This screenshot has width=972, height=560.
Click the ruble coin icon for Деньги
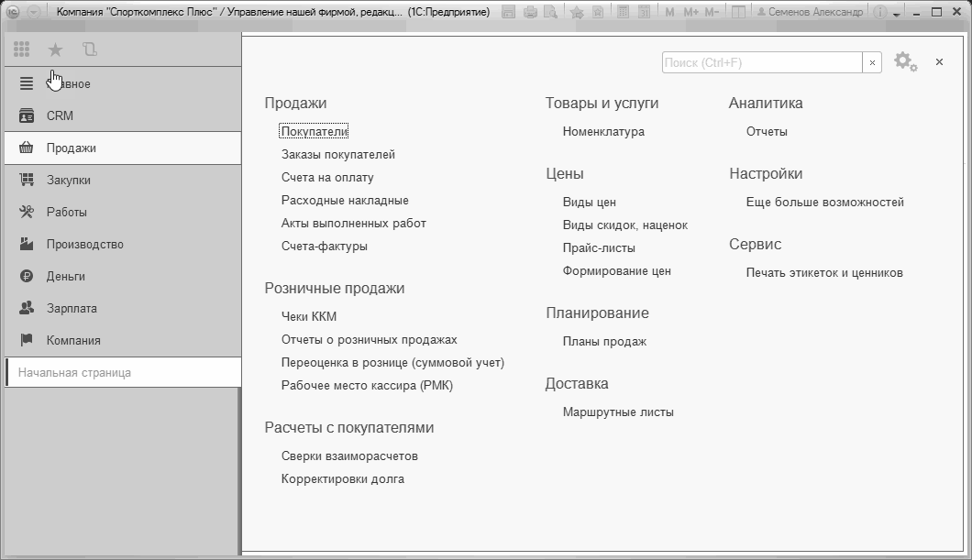[x=26, y=276]
